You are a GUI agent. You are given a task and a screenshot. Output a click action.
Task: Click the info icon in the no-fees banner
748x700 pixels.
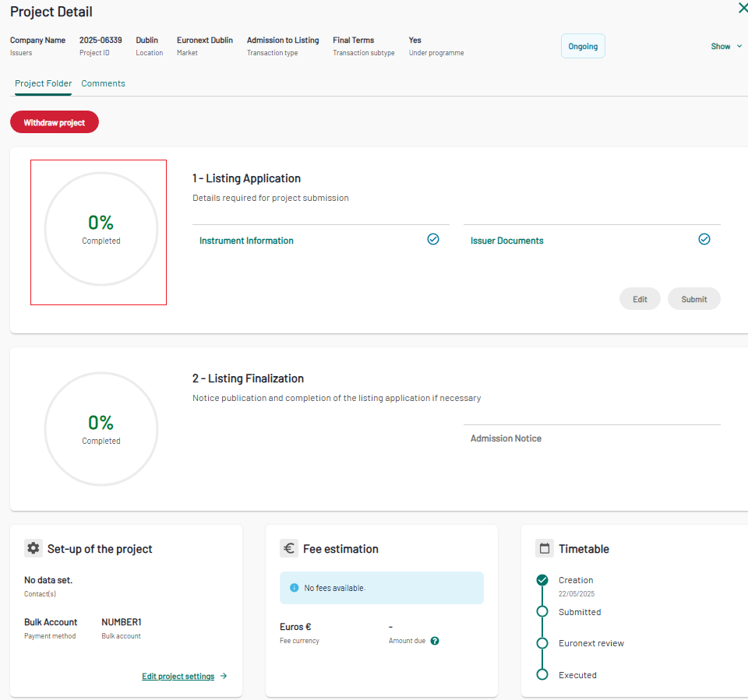tap(294, 588)
